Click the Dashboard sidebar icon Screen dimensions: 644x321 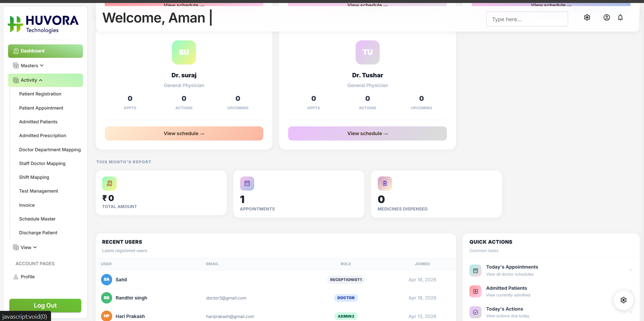(16, 51)
